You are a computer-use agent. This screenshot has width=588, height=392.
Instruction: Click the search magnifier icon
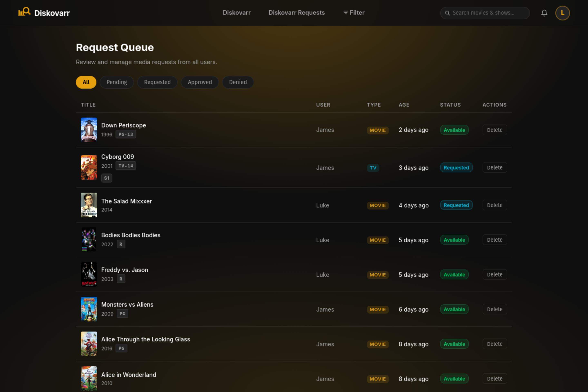tap(448, 13)
